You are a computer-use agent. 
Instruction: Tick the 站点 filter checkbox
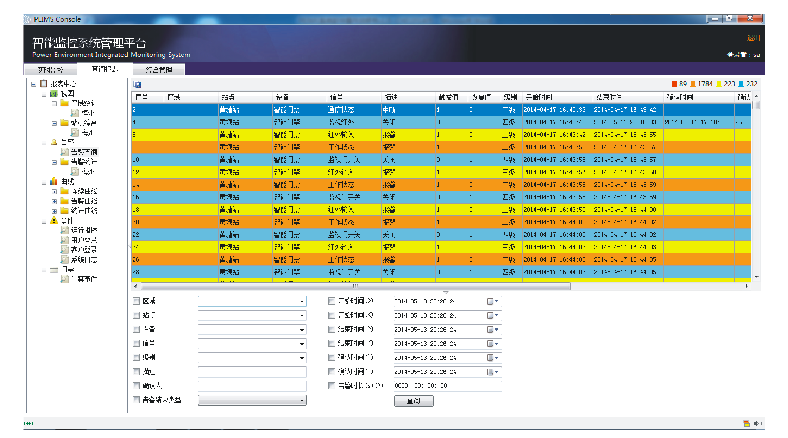(136, 315)
